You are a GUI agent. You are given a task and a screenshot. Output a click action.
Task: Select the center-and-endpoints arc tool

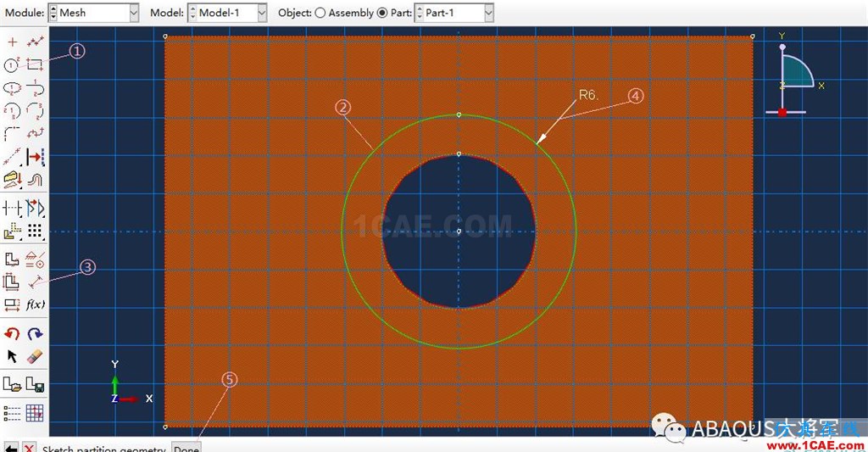[12, 111]
